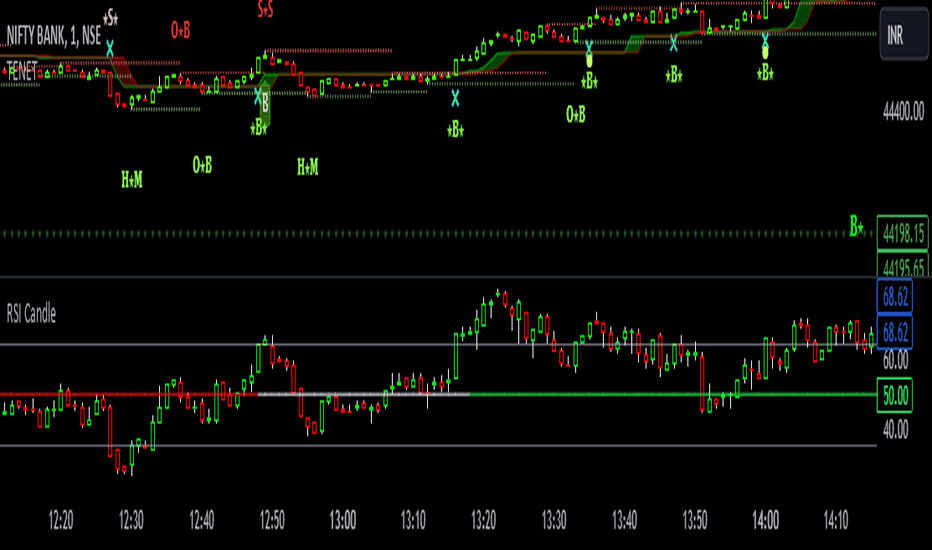Click the 44195.65 price label
The height and width of the screenshot is (550, 932).
[x=902, y=265]
